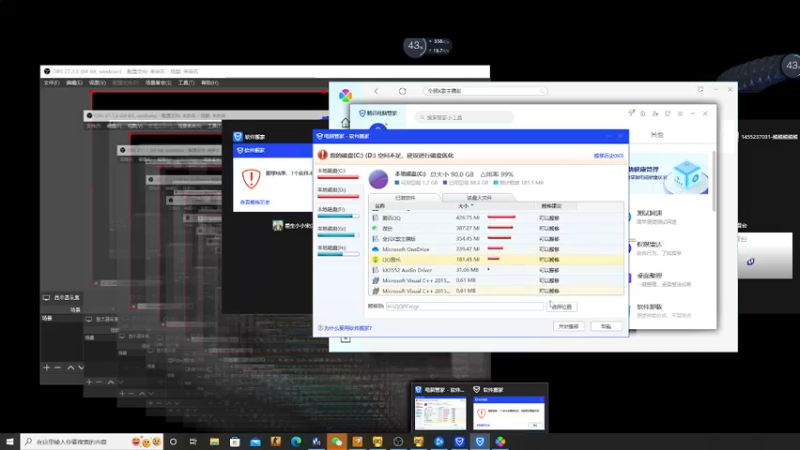800x450 pixels.
Task: Select the 微信 app icon in list
Action: [x=376, y=228]
